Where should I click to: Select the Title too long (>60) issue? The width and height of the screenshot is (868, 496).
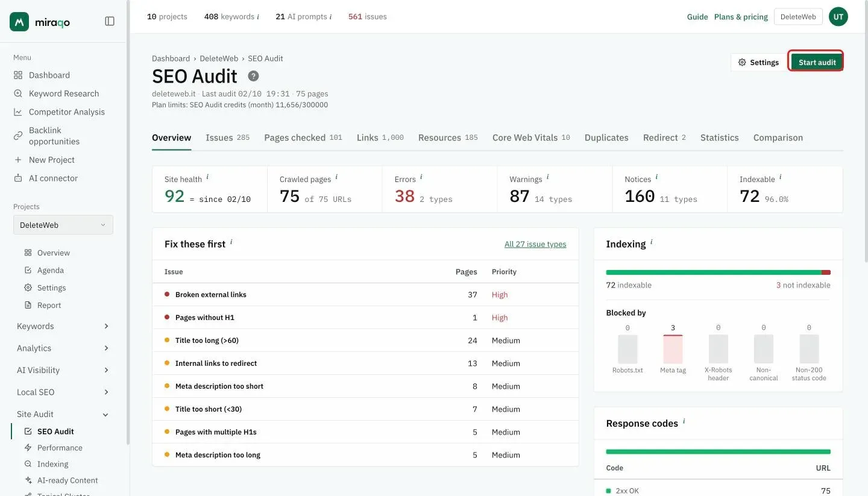pos(365,341)
